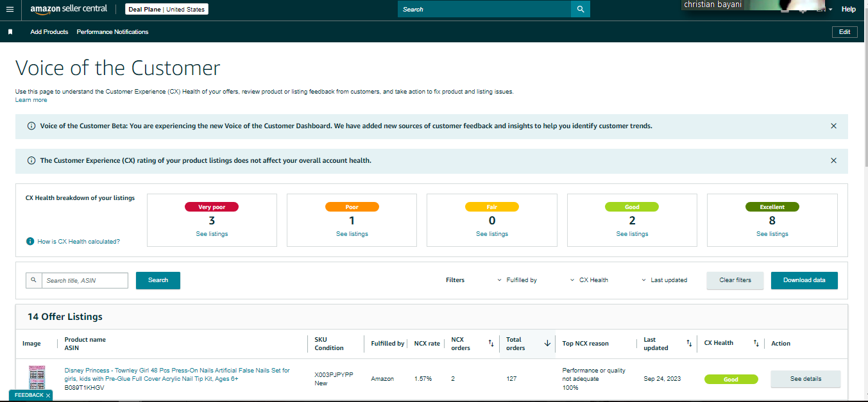Open the FEEDBACK tab
The height and width of the screenshot is (402, 868).
click(x=29, y=396)
